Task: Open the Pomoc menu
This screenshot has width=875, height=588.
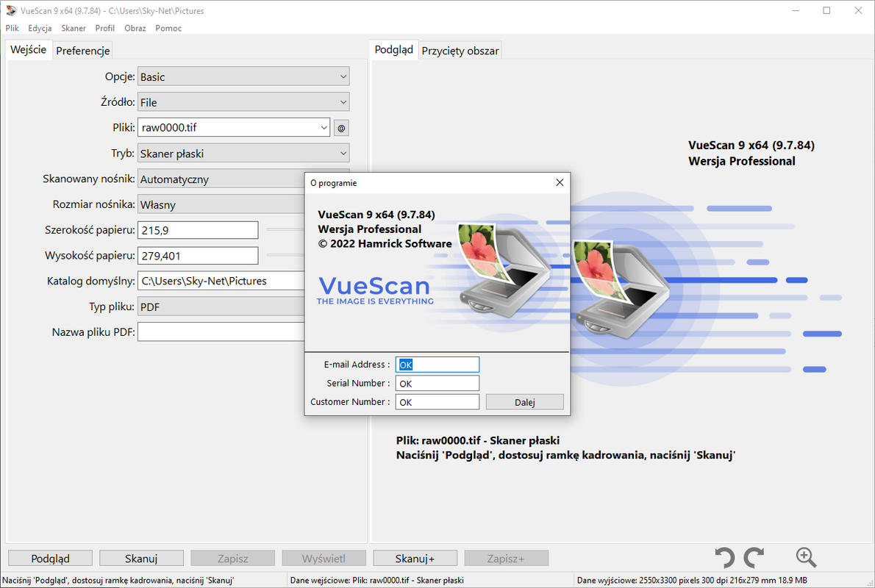Action: [168, 28]
